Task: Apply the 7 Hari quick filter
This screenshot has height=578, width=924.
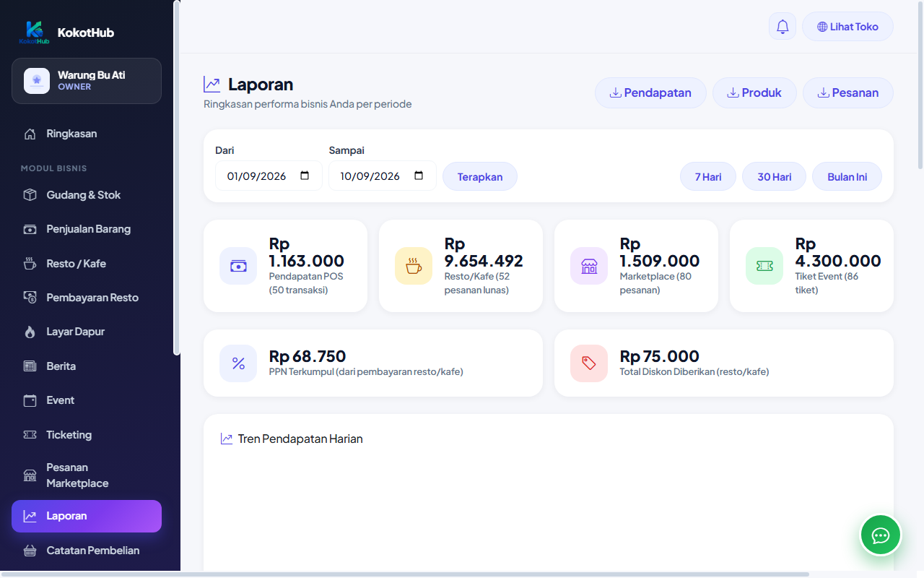Action: click(708, 176)
